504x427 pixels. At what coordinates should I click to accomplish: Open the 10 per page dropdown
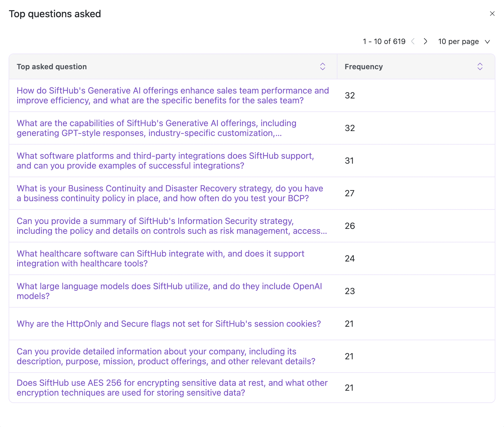tap(464, 42)
